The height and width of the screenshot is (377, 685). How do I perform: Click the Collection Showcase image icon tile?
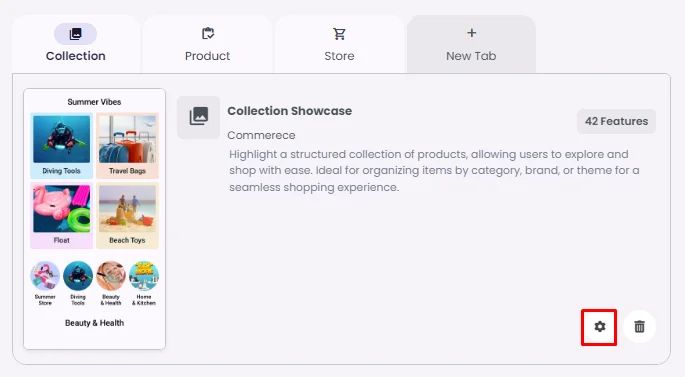199,117
